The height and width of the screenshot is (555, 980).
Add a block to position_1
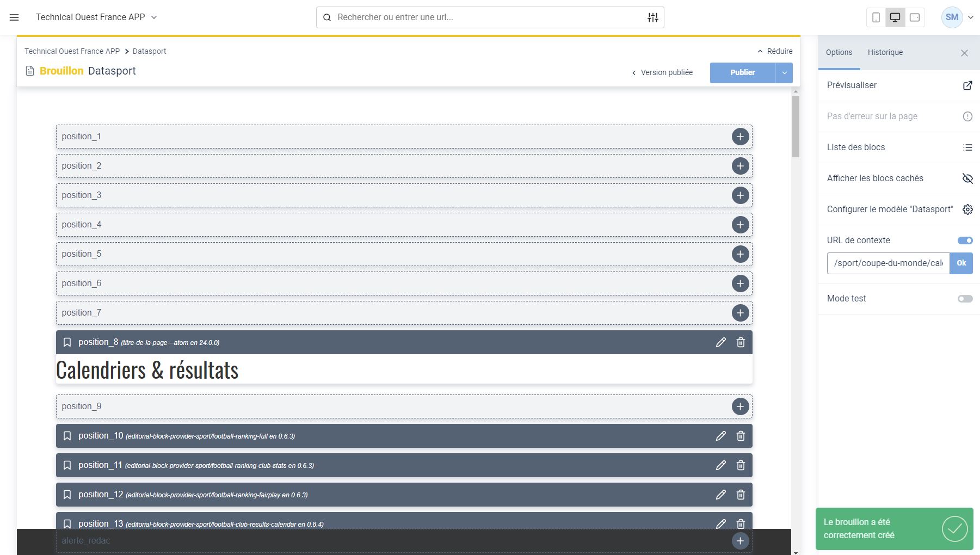tap(740, 137)
